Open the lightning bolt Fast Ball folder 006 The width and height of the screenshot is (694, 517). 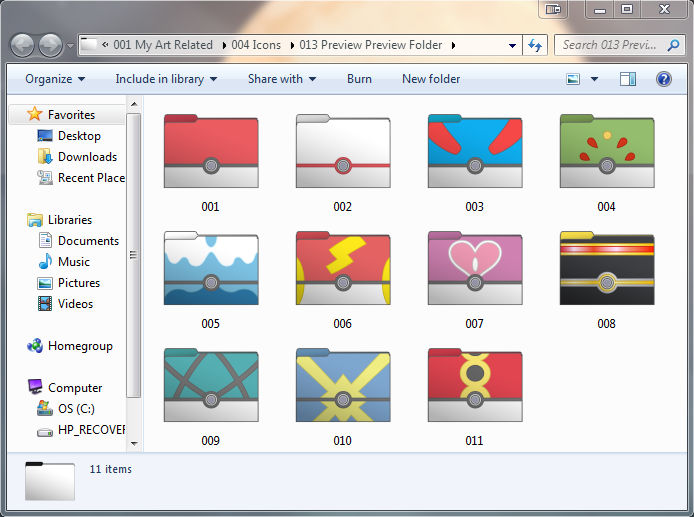click(x=343, y=268)
